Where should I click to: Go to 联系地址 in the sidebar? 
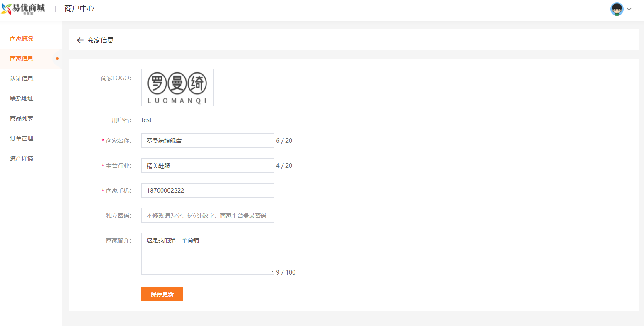[x=22, y=98]
